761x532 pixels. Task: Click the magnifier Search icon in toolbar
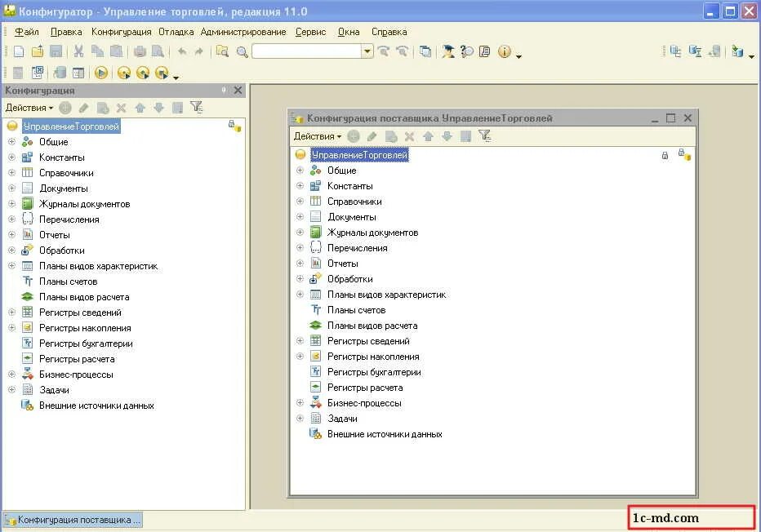(242, 52)
